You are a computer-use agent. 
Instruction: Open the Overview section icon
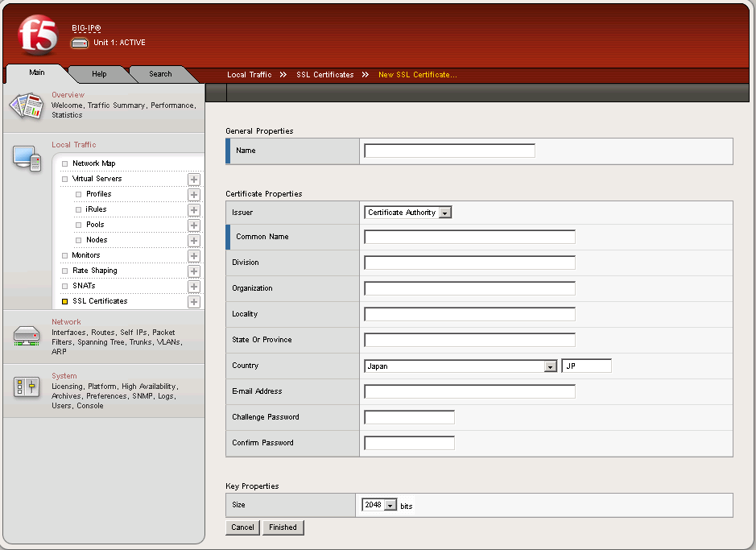(25, 105)
